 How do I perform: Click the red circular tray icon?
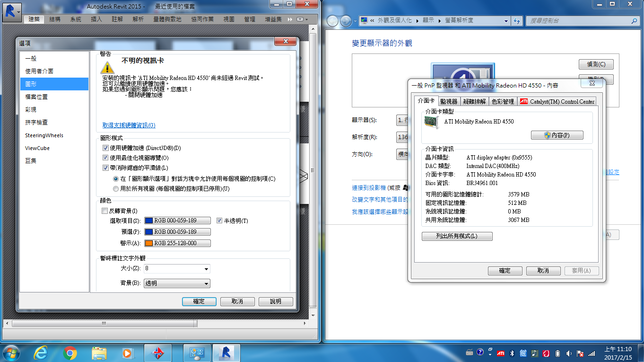(x=546, y=353)
